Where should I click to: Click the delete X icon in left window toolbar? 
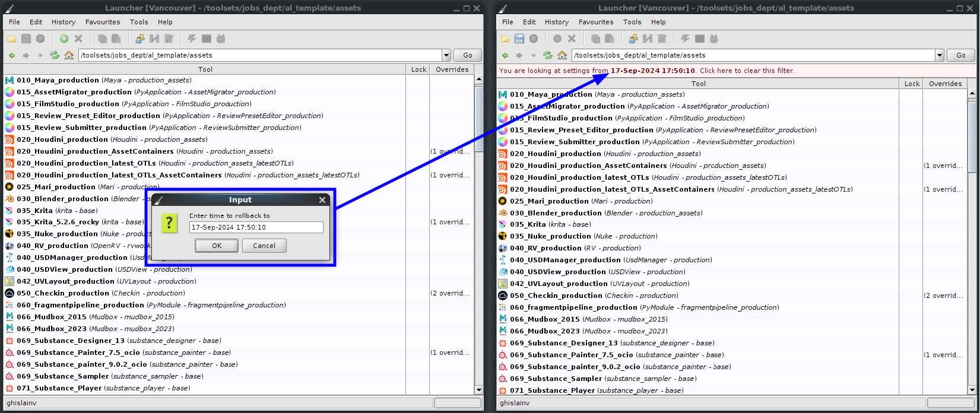coord(78,39)
